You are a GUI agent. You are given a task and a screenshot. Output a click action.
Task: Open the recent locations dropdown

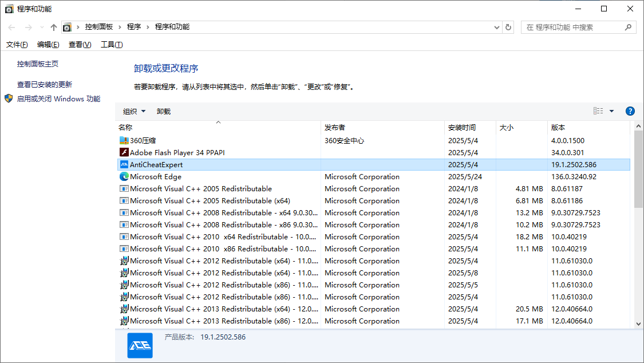tap(42, 27)
